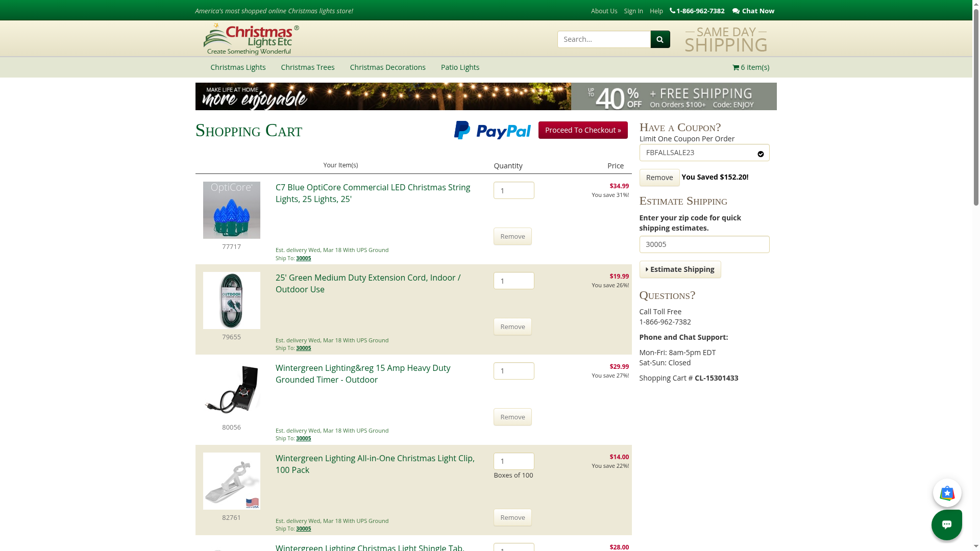Viewport: 980px width, 551px height.
Task: Open the shopping cart 6 item(s) icon
Action: [x=736, y=67]
